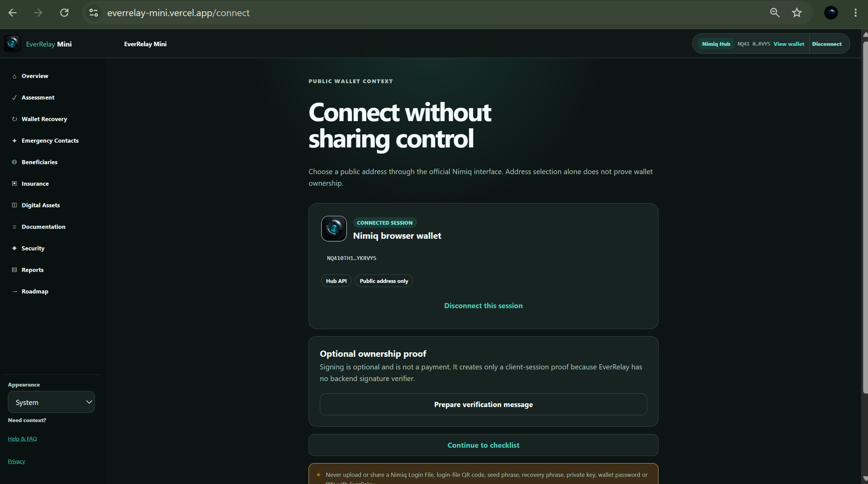This screenshot has height=484, width=868.
Task: Bookmark this page with the star icon
Action: pyautogui.click(x=797, y=13)
